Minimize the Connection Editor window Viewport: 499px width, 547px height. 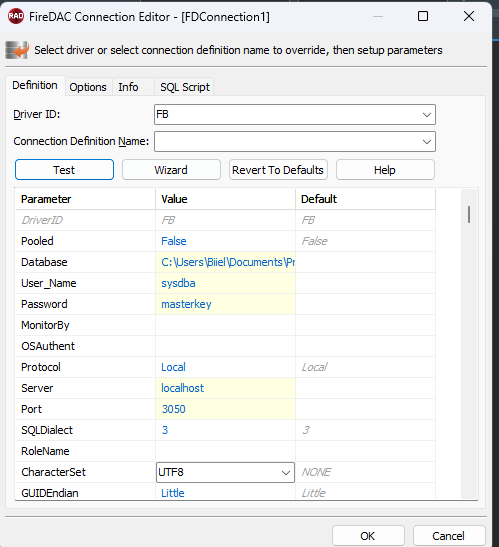tap(378, 16)
